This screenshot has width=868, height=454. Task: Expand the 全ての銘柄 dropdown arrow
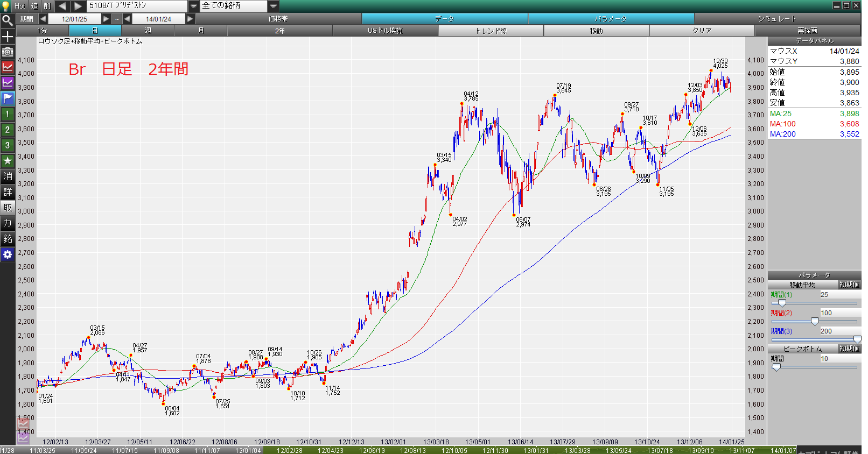point(274,6)
